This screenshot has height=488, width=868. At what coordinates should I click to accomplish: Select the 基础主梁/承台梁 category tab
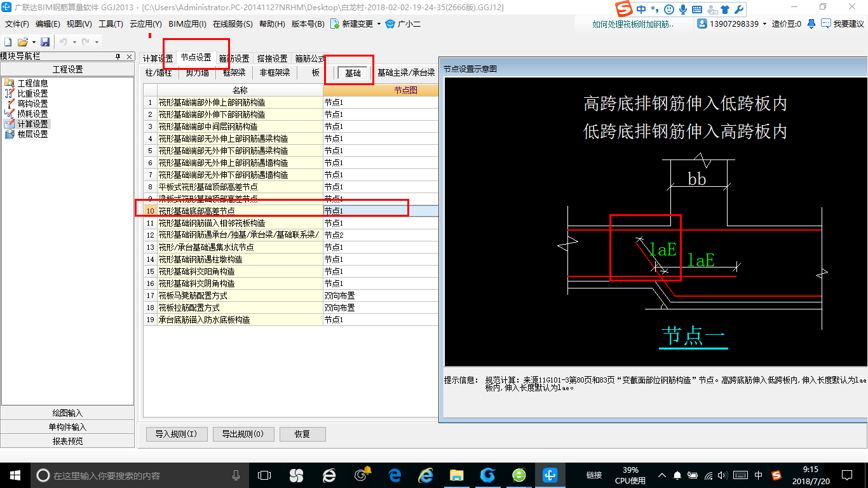tap(405, 72)
